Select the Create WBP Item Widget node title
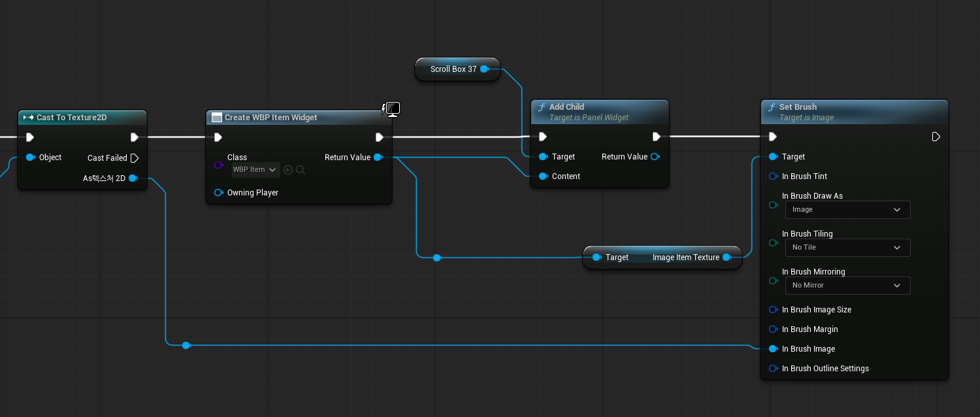This screenshot has width=980, height=417. tap(271, 118)
